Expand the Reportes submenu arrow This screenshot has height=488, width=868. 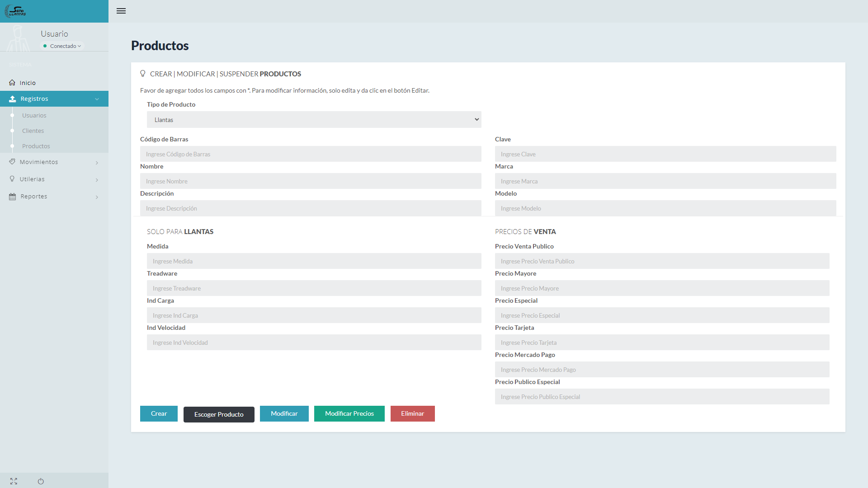click(97, 197)
